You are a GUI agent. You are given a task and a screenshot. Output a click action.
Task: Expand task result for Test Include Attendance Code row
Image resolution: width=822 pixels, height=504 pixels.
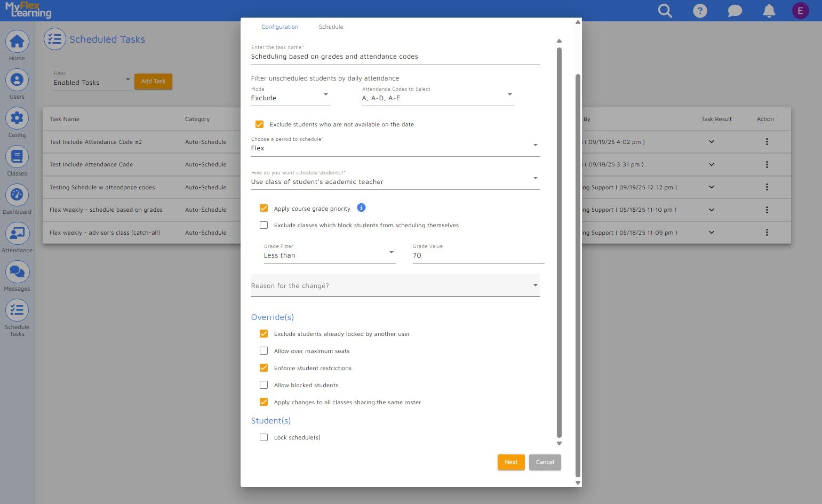point(712,164)
